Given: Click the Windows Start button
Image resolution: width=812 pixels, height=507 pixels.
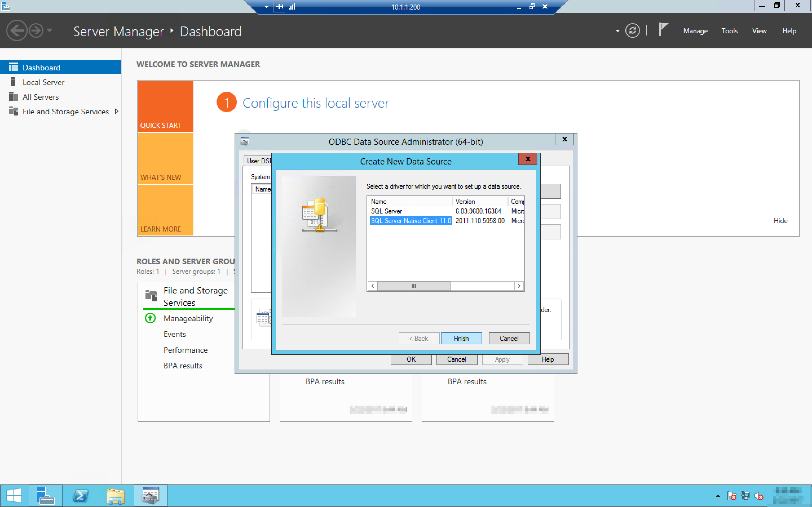Looking at the screenshot, I should [14, 496].
